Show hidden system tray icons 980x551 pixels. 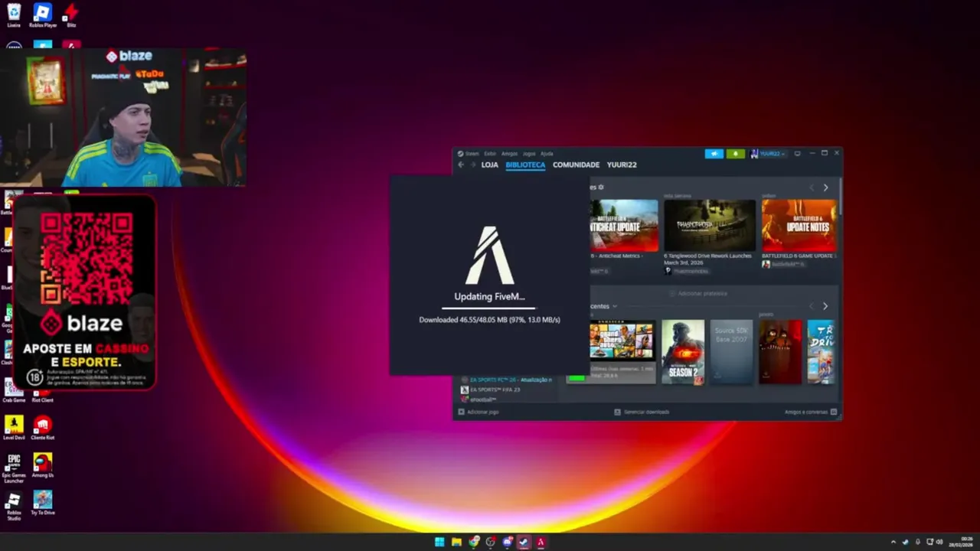pyautogui.click(x=893, y=542)
